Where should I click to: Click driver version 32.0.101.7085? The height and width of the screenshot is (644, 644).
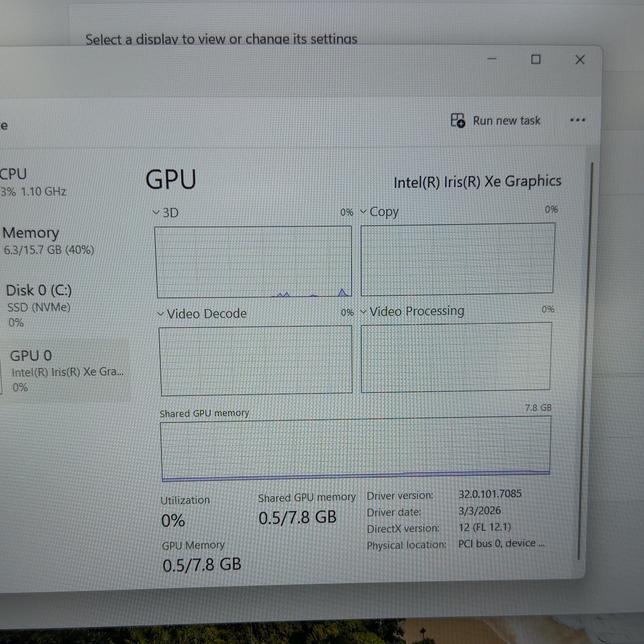point(490,494)
